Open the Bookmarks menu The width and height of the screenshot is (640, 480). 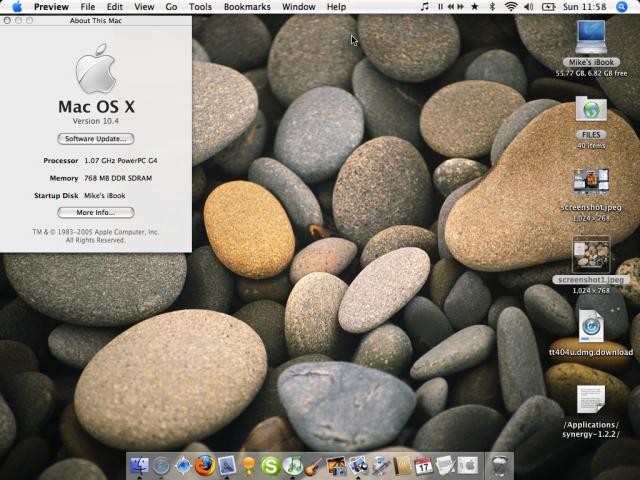click(x=246, y=7)
